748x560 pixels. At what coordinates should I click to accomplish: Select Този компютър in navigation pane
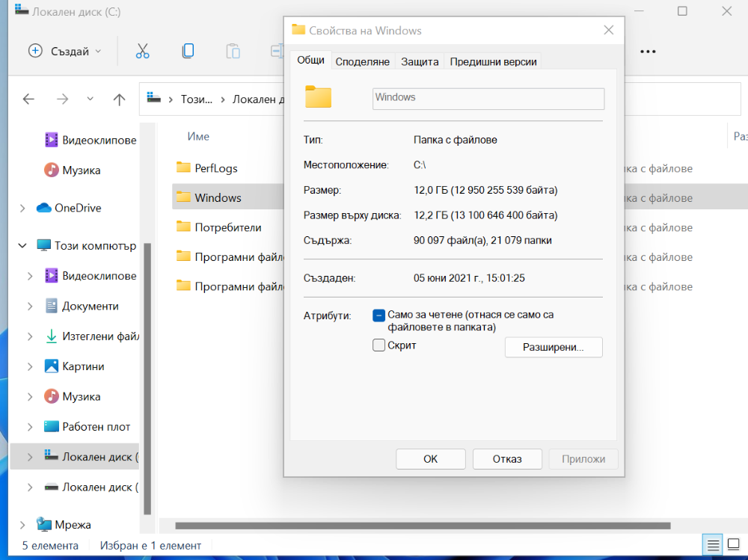point(86,246)
